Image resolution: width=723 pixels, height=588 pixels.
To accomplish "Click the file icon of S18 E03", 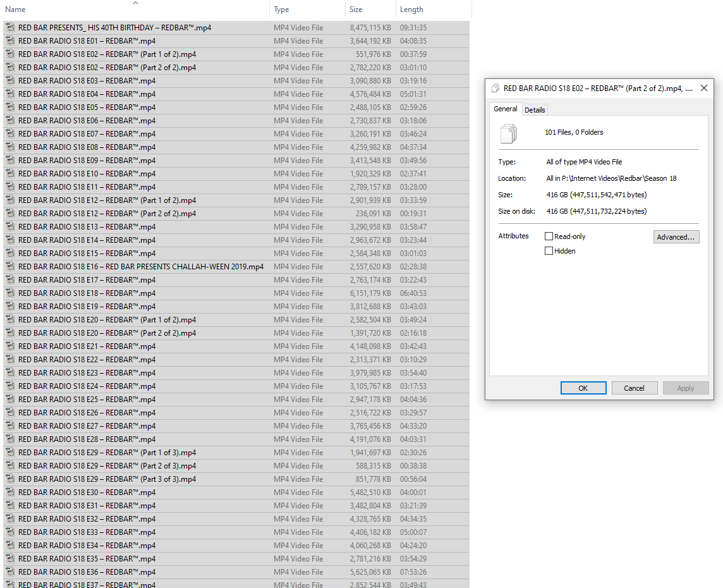I will (10, 81).
